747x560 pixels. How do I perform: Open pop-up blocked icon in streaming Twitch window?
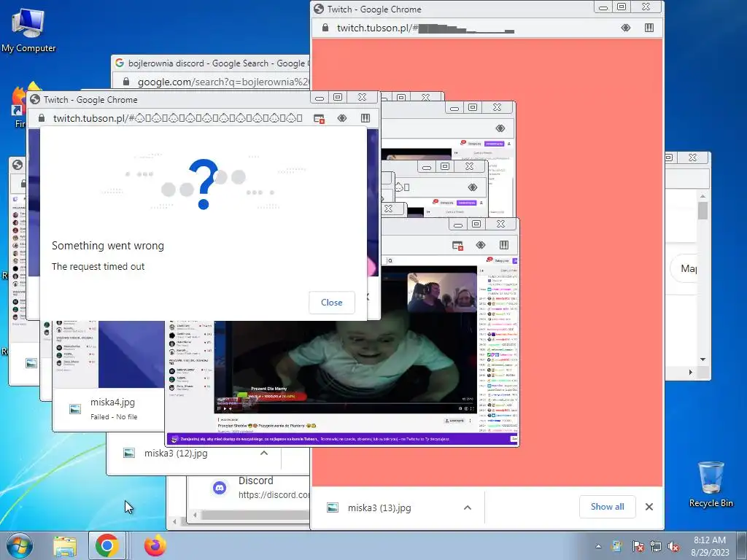click(x=457, y=245)
